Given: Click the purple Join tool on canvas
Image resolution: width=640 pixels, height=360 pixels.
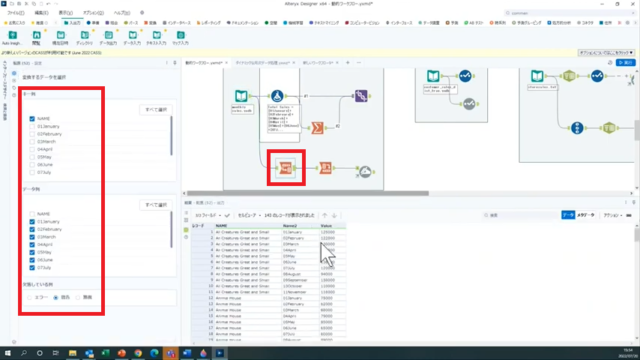Looking at the screenshot, I should 361,96.
